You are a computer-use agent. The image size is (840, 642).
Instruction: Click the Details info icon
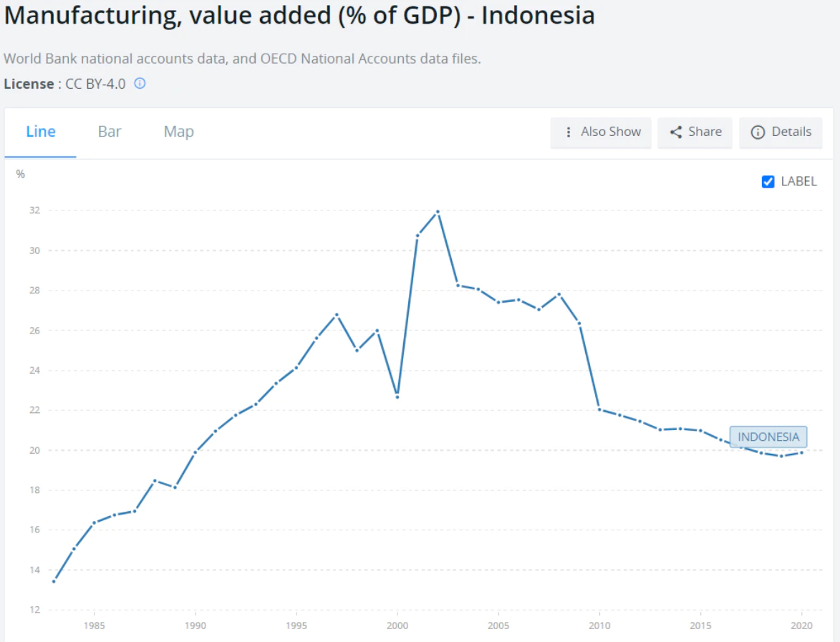(758, 132)
